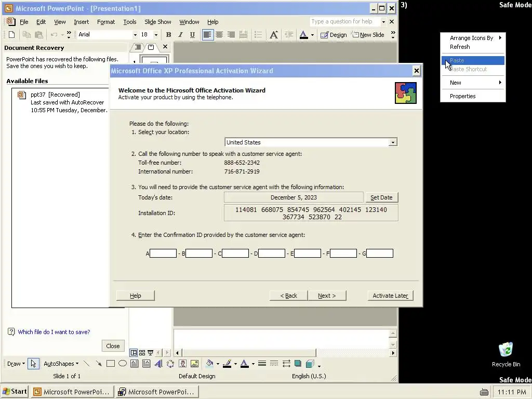532x399 pixels.
Task: Click the Shadow Style icon
Action: (x=298, y=364)
